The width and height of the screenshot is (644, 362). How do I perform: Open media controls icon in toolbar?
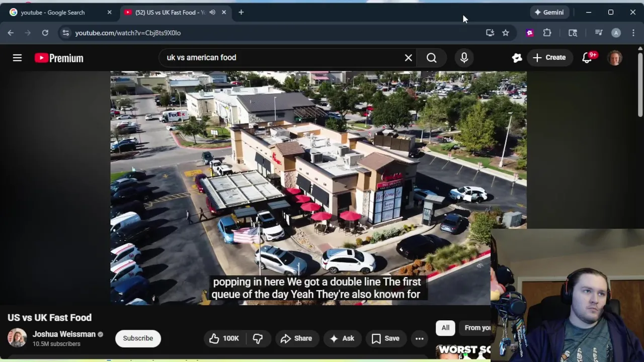click(599, 33)
